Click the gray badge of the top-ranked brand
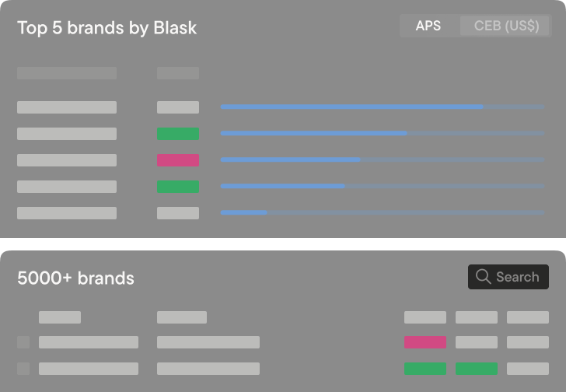 tap(178, 107)
